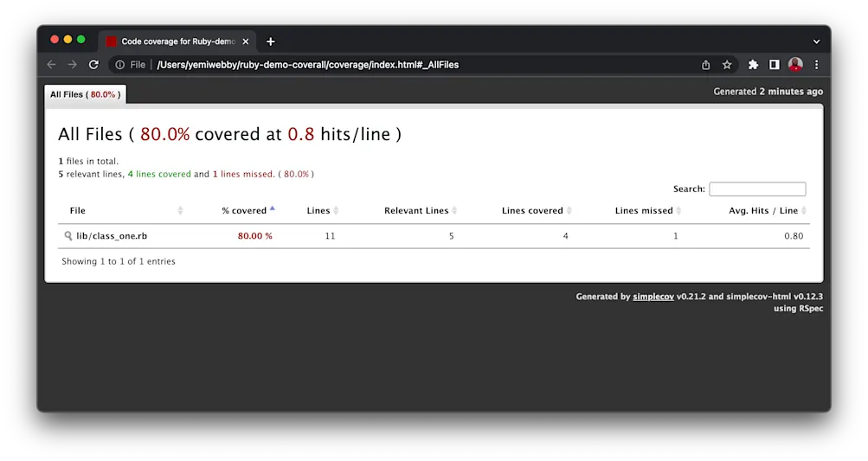
Task: Click the Search input field
Action: tap(757, 189)
